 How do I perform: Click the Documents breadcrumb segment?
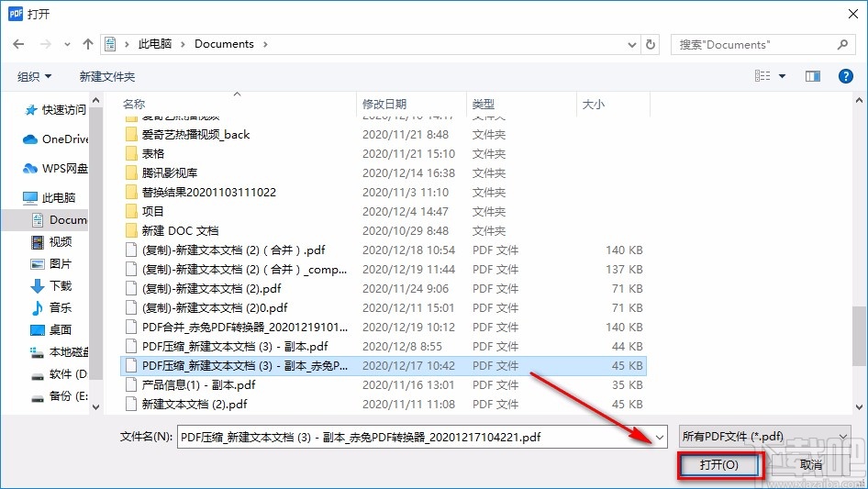click(x=224, y=44)
